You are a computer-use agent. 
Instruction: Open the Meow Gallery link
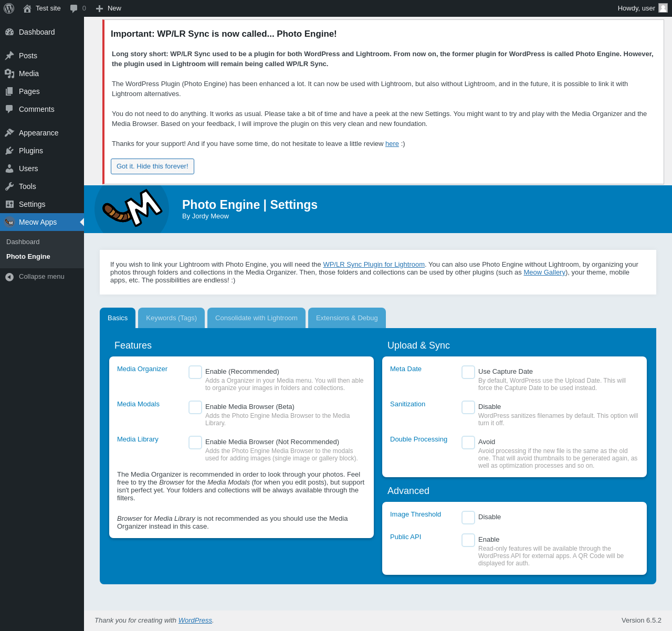(545, 272)
